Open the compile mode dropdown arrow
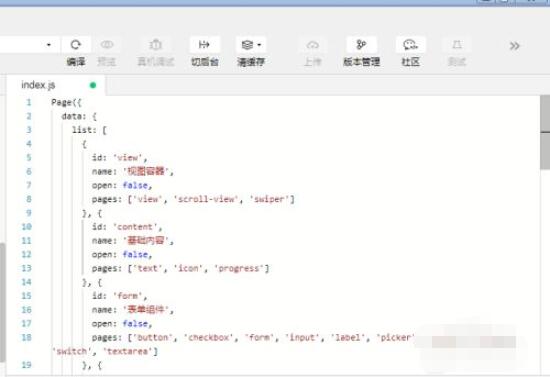550x377 pixels. pyautogui.click(x=49, y=45)
